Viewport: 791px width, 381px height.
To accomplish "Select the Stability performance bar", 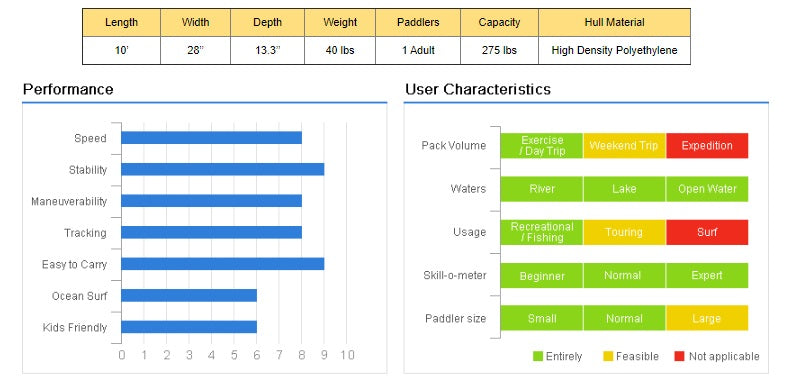I will (222, 169).
